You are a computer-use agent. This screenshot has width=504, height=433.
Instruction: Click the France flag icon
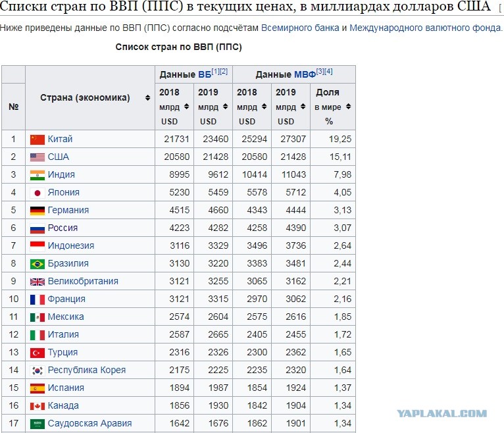tap(38, 299)
